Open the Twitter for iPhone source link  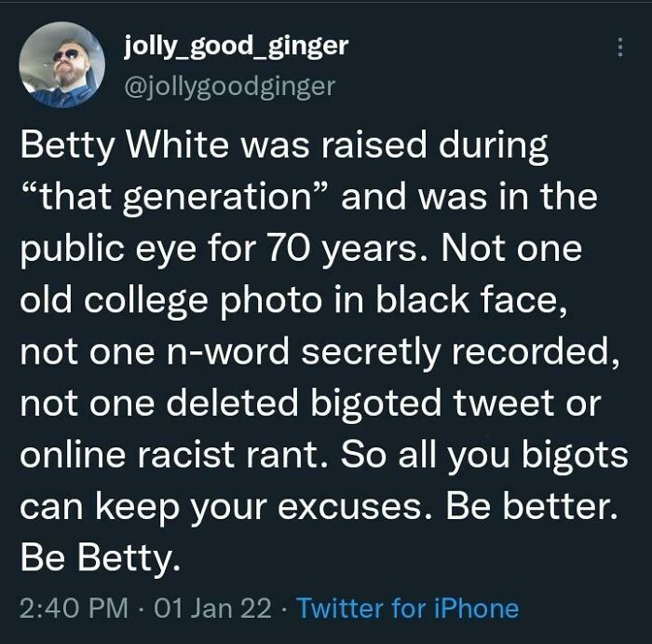point(406,609)
